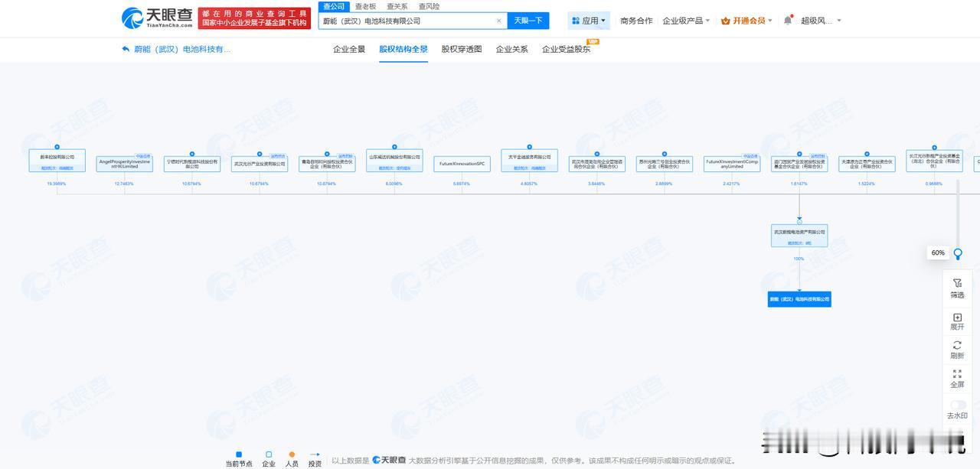The height and width of the screenshot is (469, 980).
Task: Open the 股权穿透图 tab
Action: pos(462,49)
